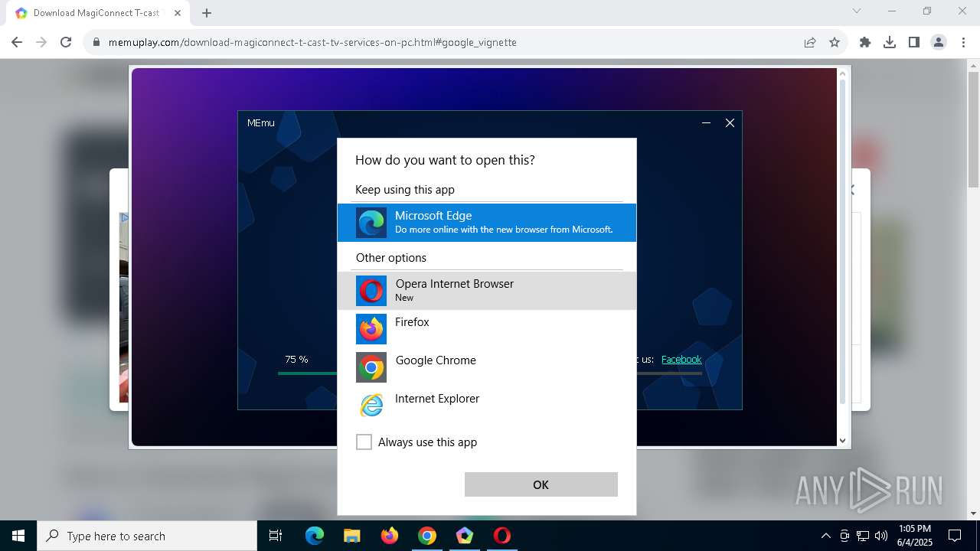The width and height of the screenshot is (980, 551).
Task: Select Firefox from Other options
Action: tap(486, 329)
